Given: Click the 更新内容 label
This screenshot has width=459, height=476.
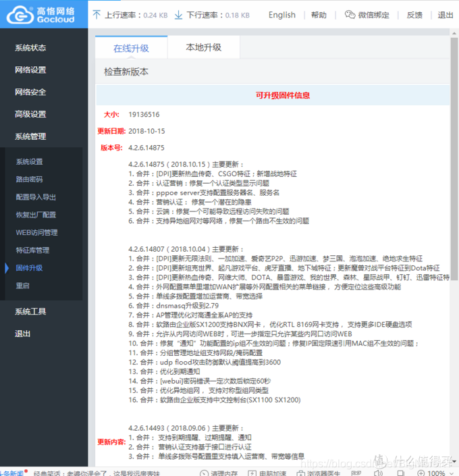Looking at the screenshot, I should (x=111, y=442).
